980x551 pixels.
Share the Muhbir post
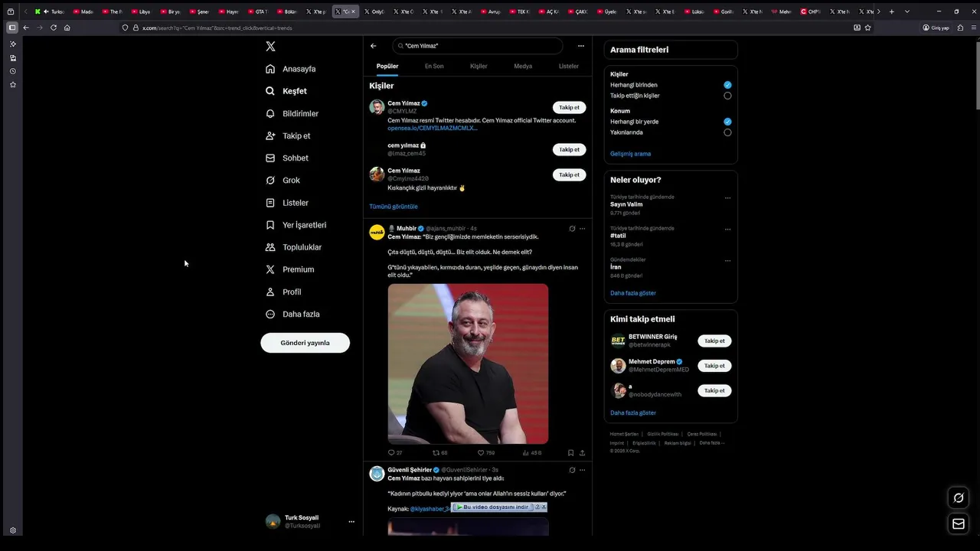[582, 453]
